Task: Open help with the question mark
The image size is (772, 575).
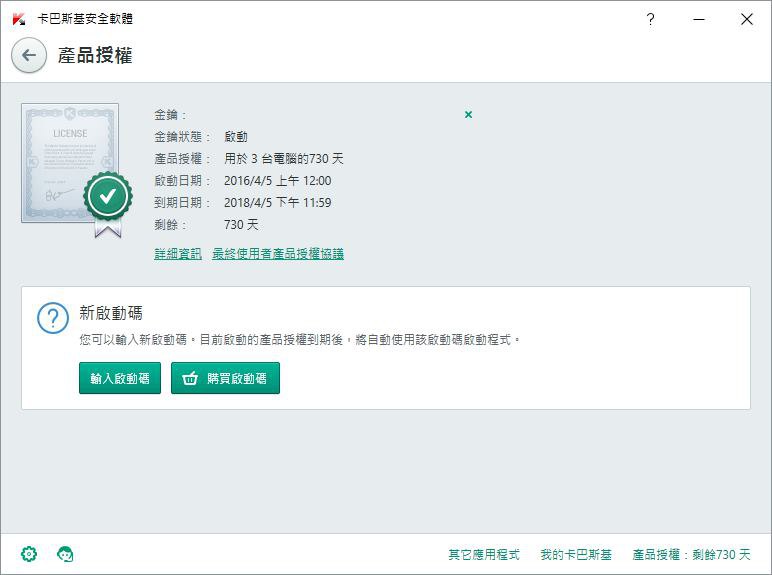Action: (650, 19)
